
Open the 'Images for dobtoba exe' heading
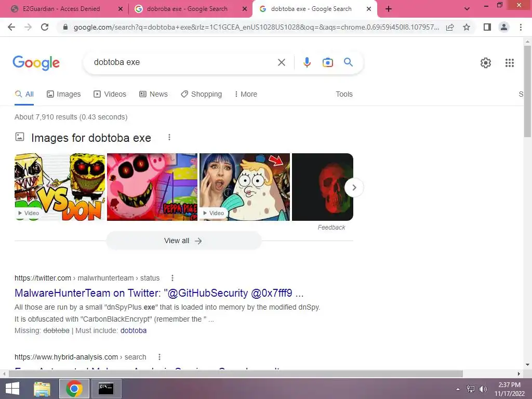91,138
